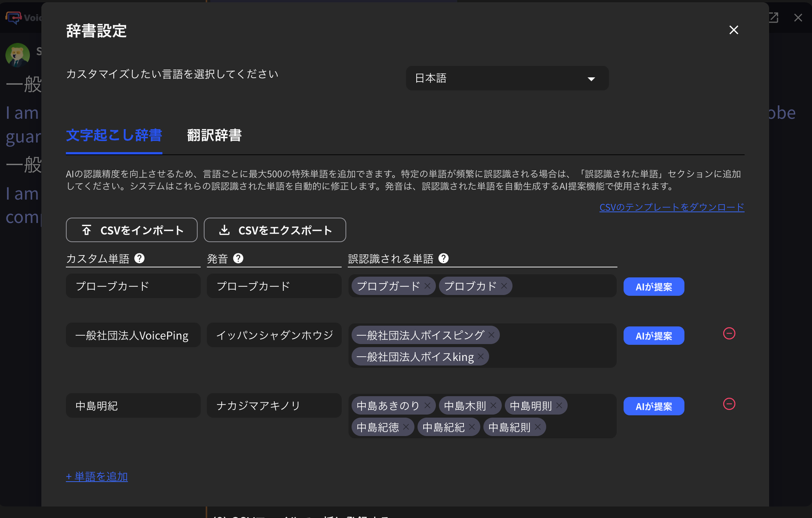Click the minus icon beside 一般社団法人VoicePing row
The height and width of the screenshot is (518, 812).
pyautogui.click(x=730, y=334)
